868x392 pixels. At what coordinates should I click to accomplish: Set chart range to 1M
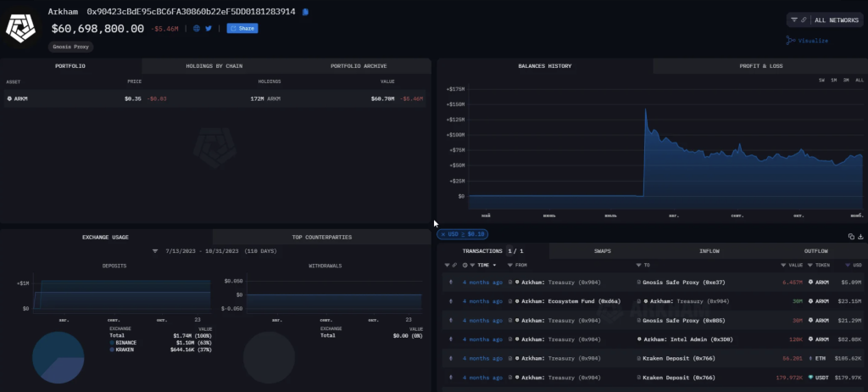(x=834, y=81)
